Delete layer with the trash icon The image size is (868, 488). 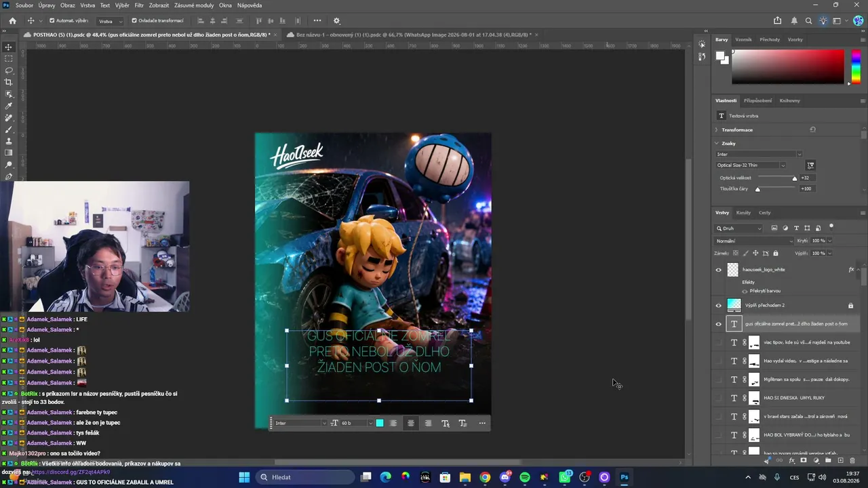[852, 461]
